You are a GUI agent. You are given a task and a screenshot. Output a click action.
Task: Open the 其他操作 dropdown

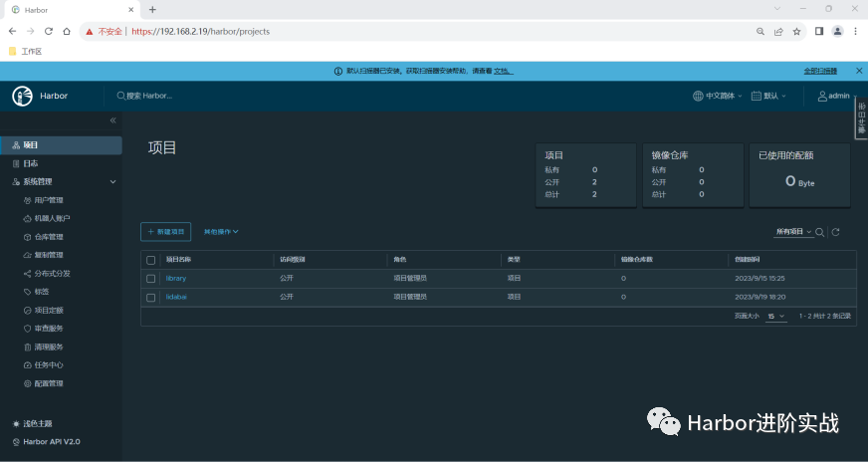[x=221, y=232]
